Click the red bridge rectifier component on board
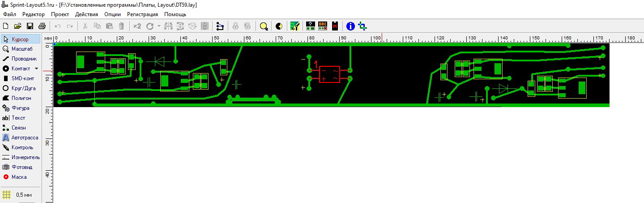 click(x=329, y=74)
